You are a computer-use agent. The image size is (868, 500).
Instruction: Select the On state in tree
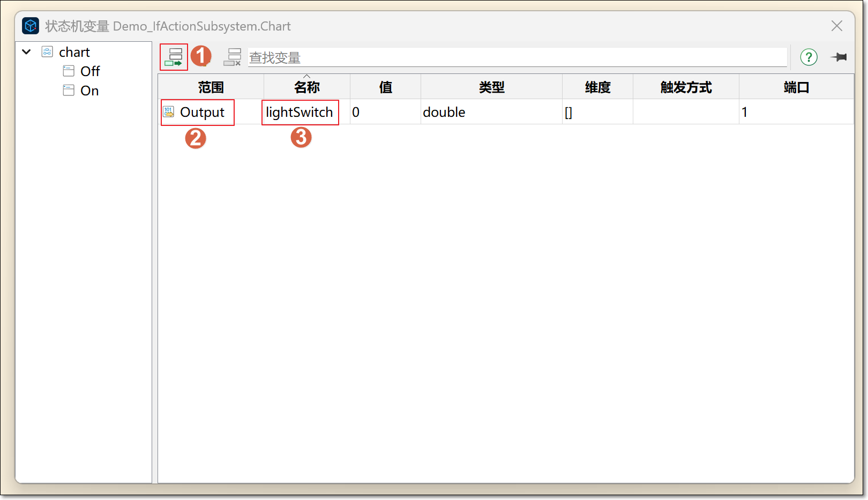[x=89, y=91]
